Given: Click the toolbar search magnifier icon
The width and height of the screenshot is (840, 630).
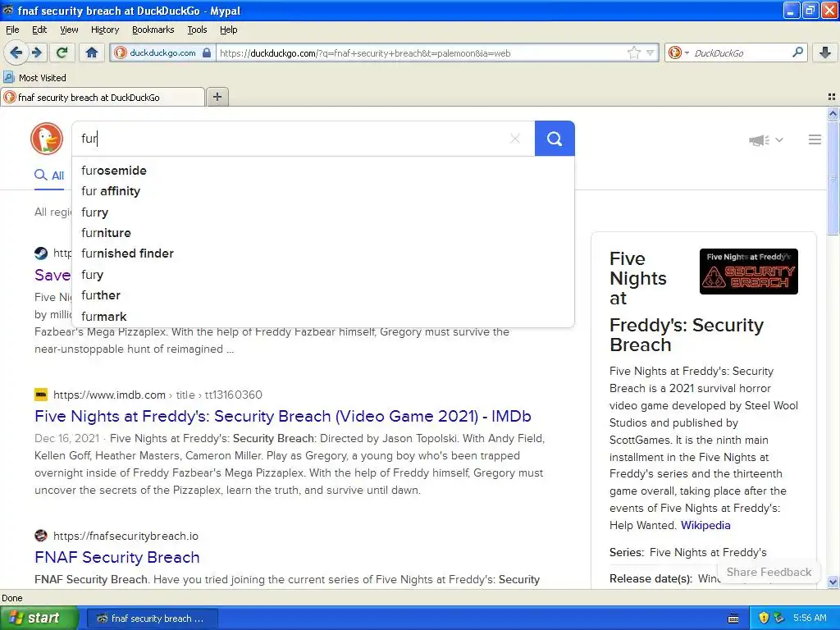Looking at the screenshot, I should 797,52.
